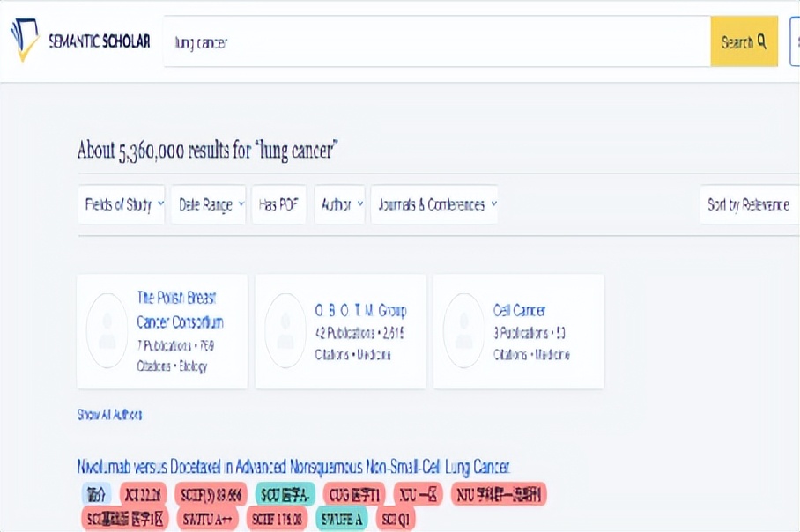Image resolution: width=800 pixels, height=532 pixels.
Task: Click the SCIF 176.08 tag
Action: (277, 519)
